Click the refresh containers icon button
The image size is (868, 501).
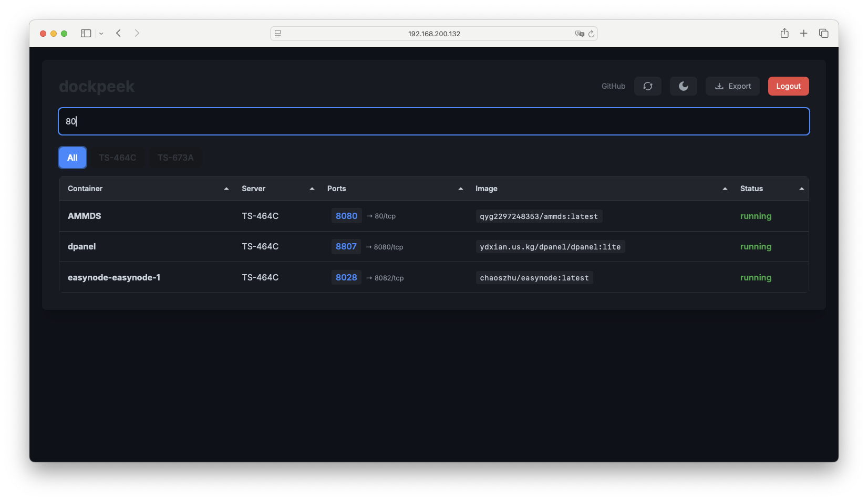pos(647,86)
